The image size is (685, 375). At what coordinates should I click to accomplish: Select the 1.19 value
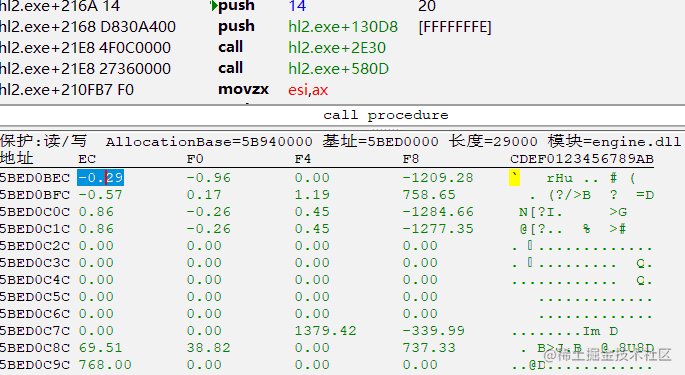pos(312,195)
